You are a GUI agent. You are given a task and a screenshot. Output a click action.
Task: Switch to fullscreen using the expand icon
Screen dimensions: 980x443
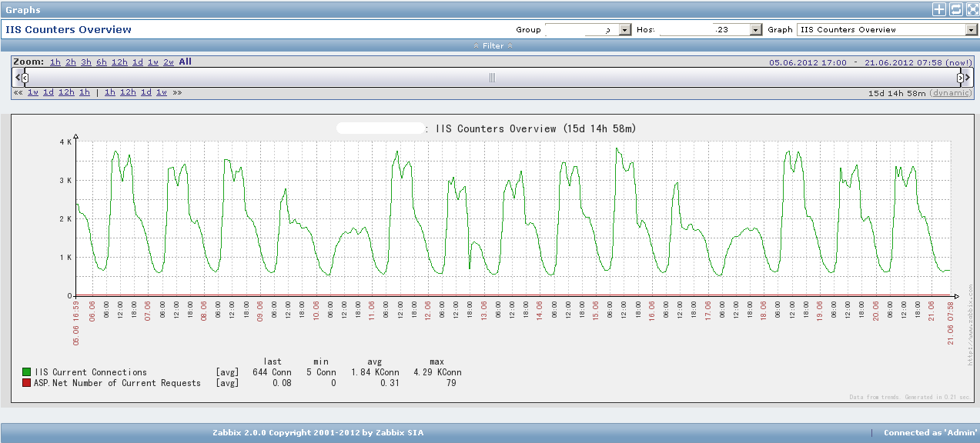[972, 9]
